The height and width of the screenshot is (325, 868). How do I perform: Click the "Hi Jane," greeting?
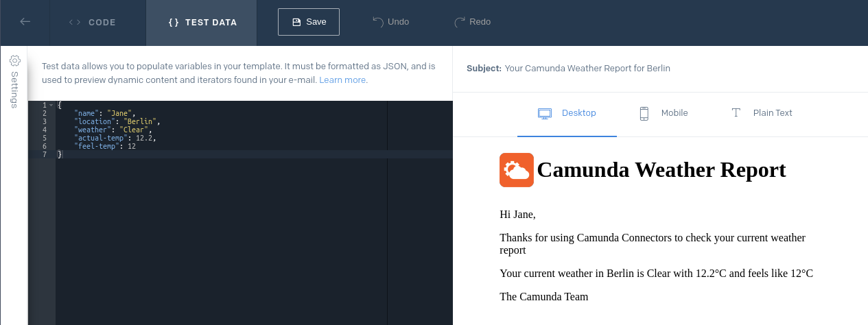pyautogui.click(x=517, y=215)
